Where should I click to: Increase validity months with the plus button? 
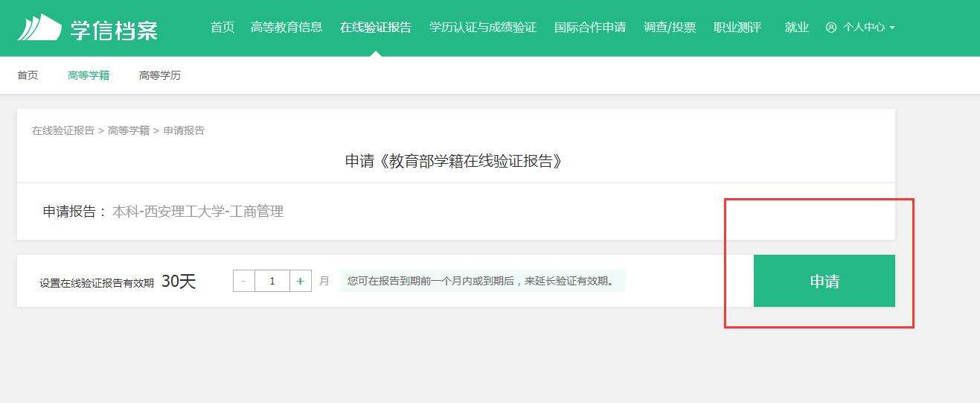pyautogui.click(x=300, y=281)
